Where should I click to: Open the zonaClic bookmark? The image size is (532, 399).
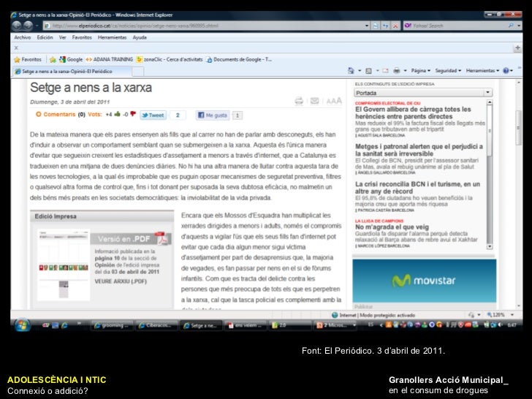[x=170, y=59]
